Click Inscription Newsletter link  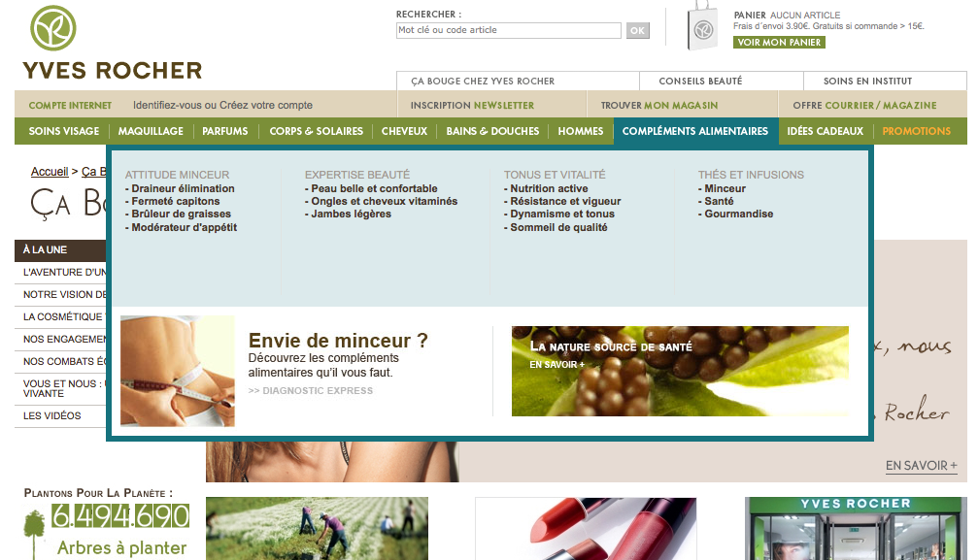pyautogui.click(x=472, y=105)
